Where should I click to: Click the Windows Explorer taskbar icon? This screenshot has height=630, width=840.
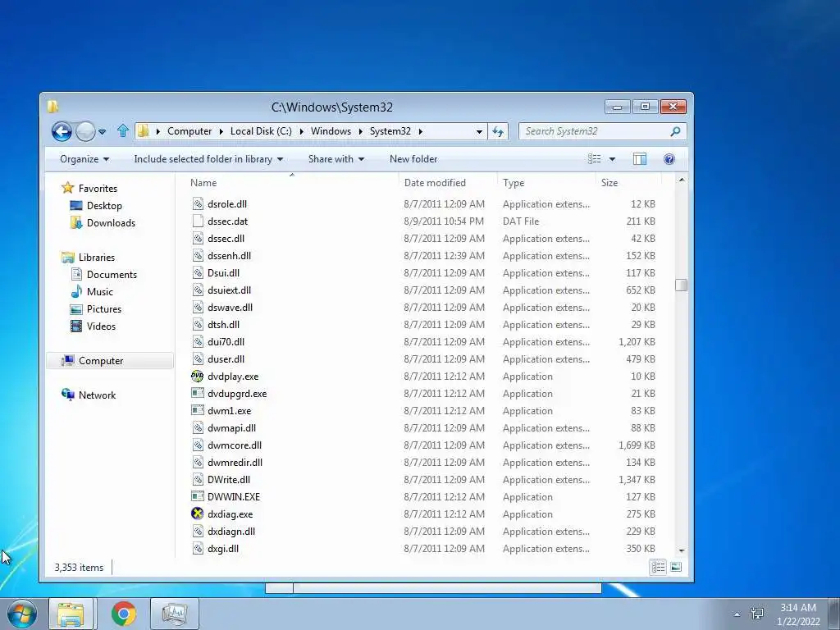71,614
